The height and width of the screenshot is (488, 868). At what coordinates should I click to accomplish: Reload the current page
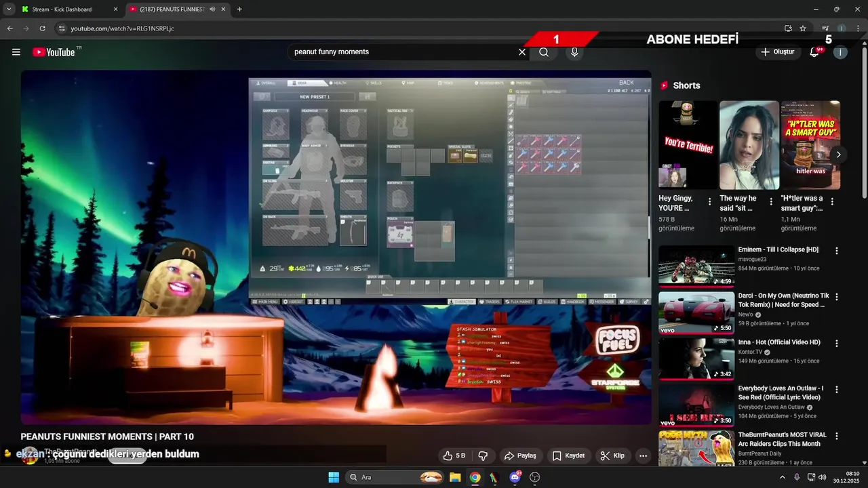[x=42, y=28]
